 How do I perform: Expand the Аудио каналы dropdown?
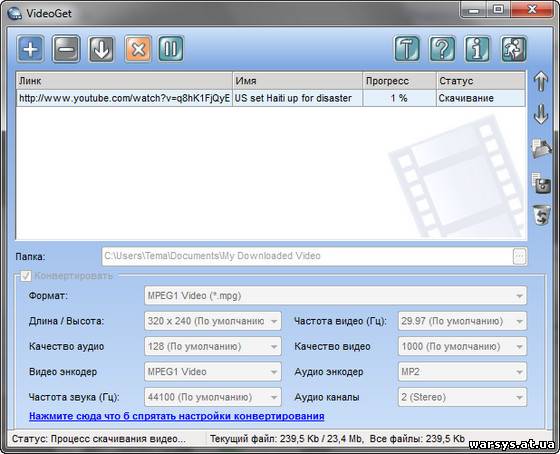pyautogui.click(x=462, y=397)
